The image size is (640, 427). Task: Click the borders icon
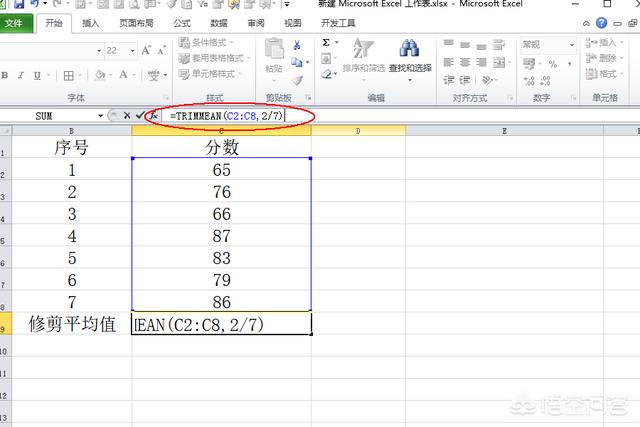[69, 76]
